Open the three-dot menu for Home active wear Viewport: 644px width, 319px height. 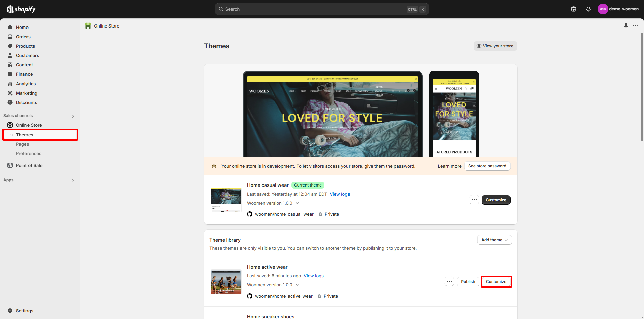click(x=449, y=282)
